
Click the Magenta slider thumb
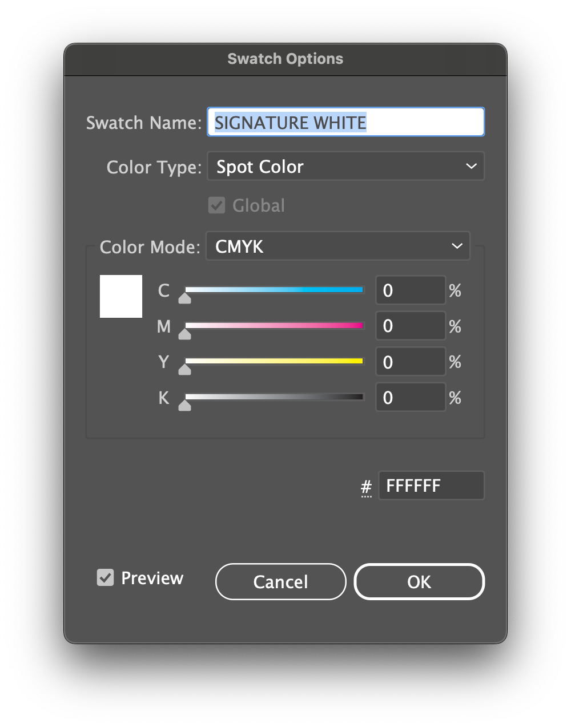pyautogui.click(x=184, y=334)
